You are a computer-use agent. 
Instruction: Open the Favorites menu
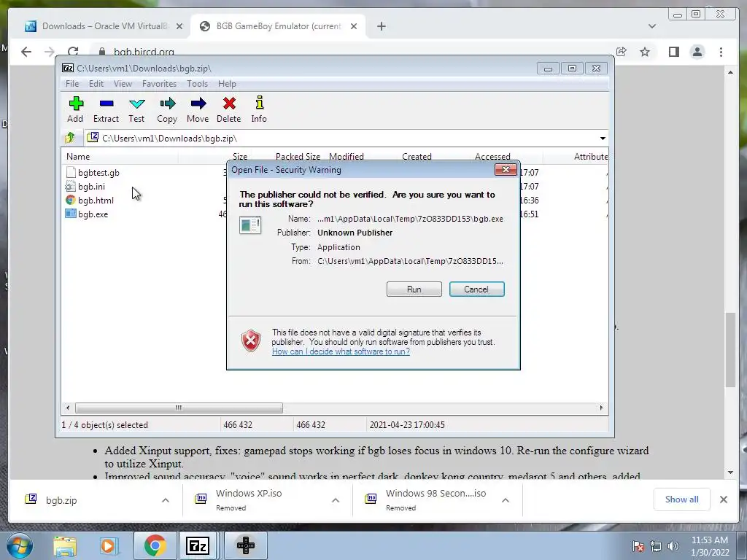(159, 84)
